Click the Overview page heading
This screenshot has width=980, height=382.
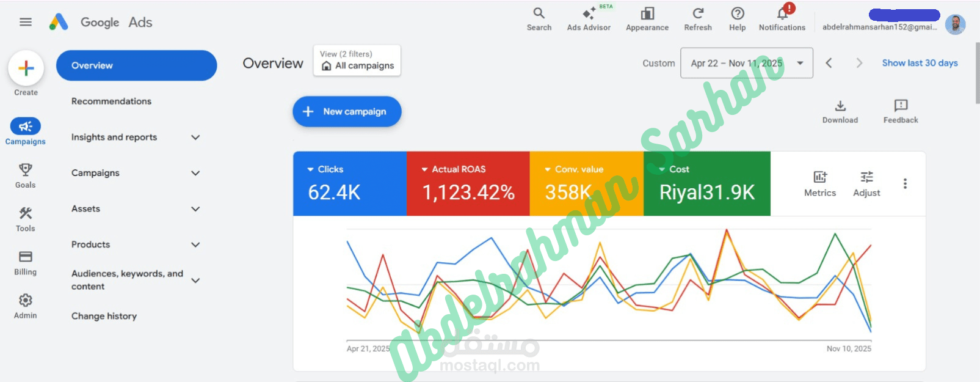[x=273, y=63]
